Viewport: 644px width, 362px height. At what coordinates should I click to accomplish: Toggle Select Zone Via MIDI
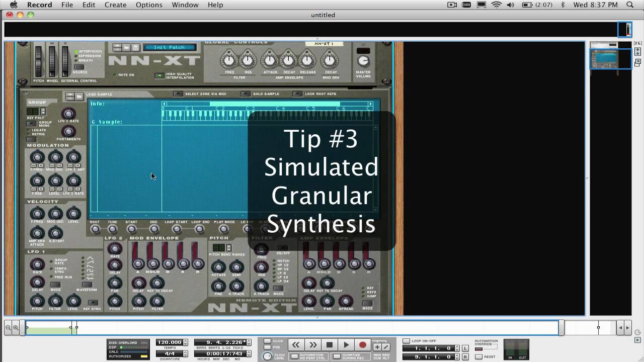point(178,94)
